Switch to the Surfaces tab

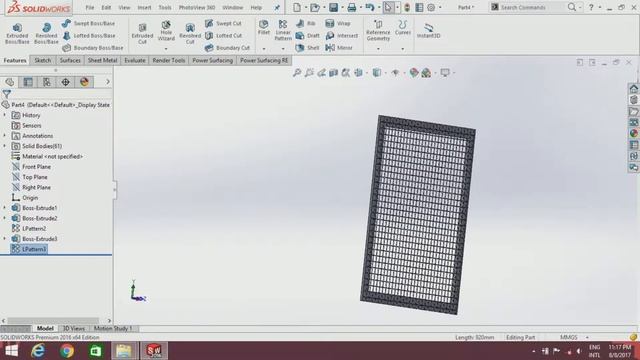coord(70,60)
